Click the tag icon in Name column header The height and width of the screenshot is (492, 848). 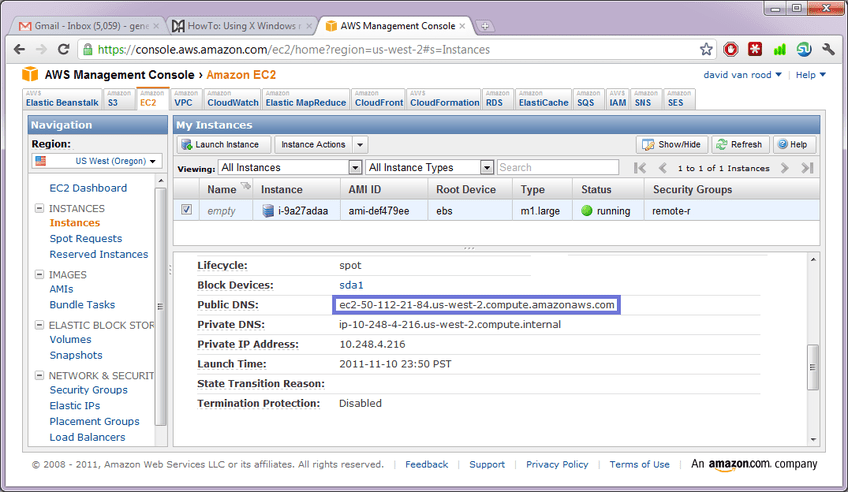point(246,186)
